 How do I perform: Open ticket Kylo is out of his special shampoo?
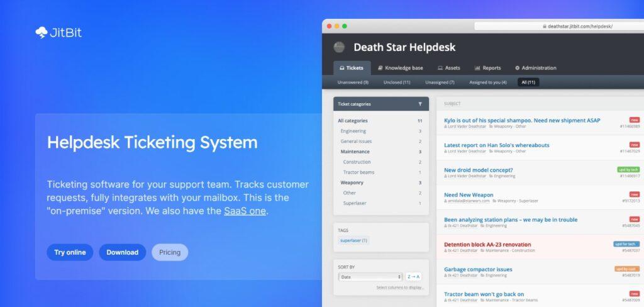tap(522, 120)
